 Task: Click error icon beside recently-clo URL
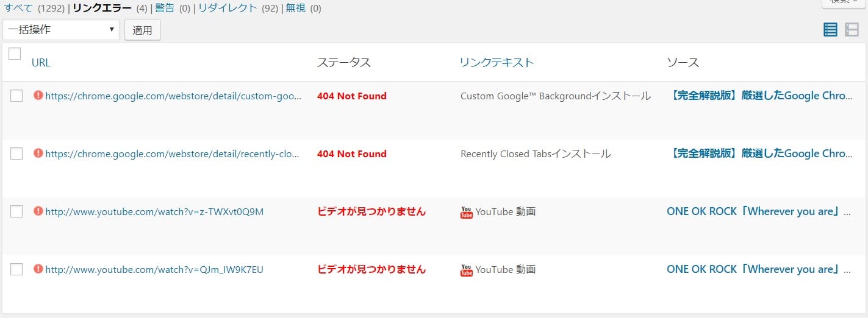38,154
